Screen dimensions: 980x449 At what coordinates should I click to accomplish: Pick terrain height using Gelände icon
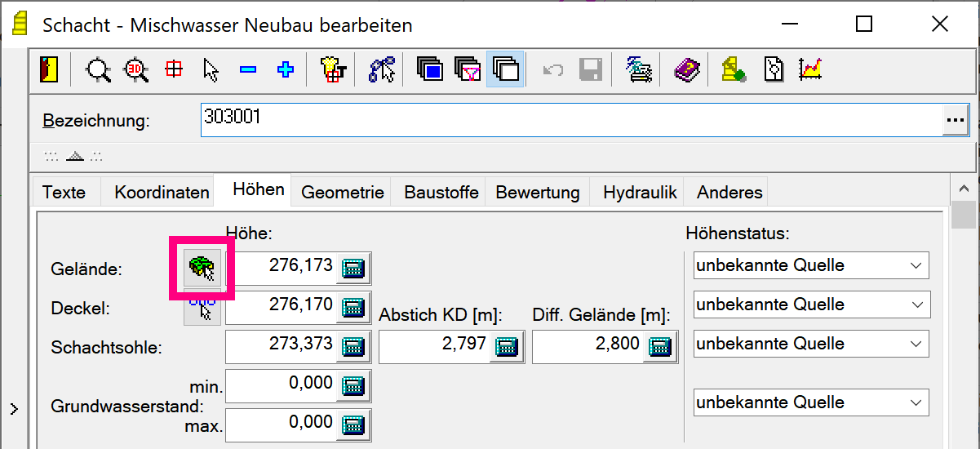click(x=202, y=267)
